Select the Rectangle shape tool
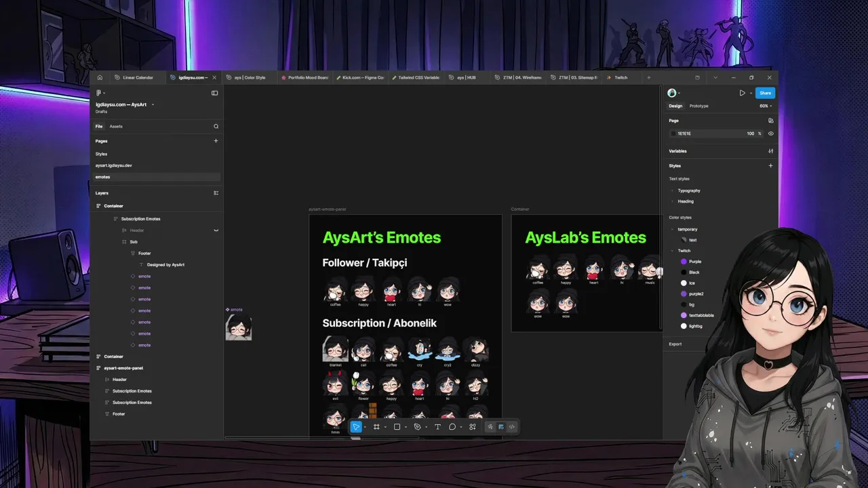 point(397,427)
